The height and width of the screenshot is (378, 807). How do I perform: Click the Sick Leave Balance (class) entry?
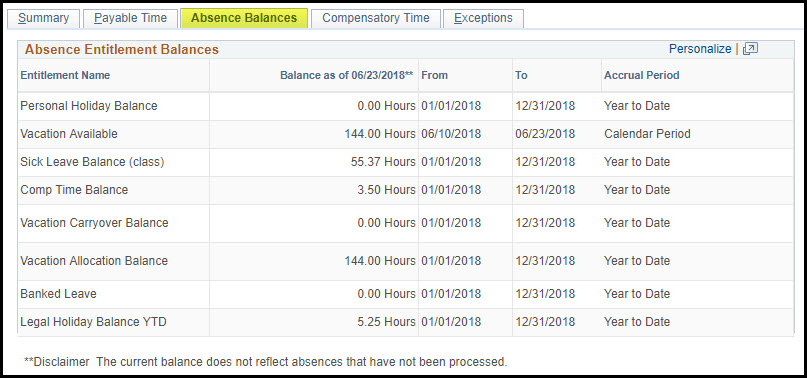tap(92, 162)
